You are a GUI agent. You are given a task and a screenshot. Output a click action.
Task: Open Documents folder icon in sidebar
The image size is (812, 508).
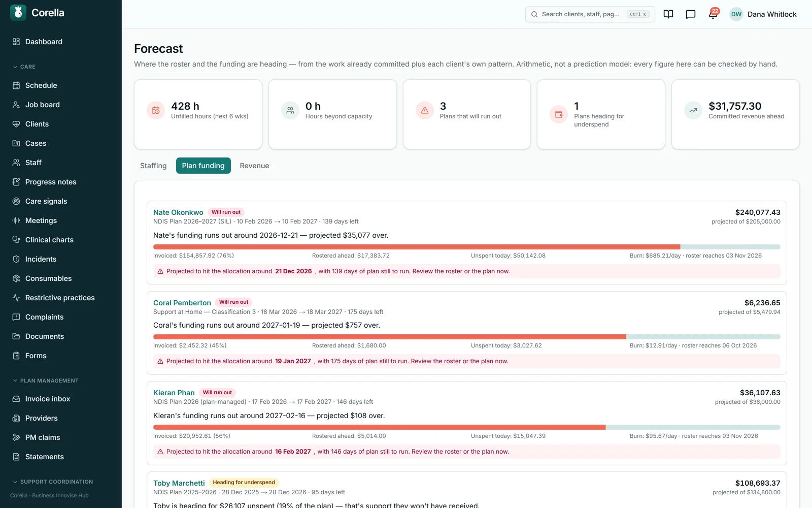point(16,336)
